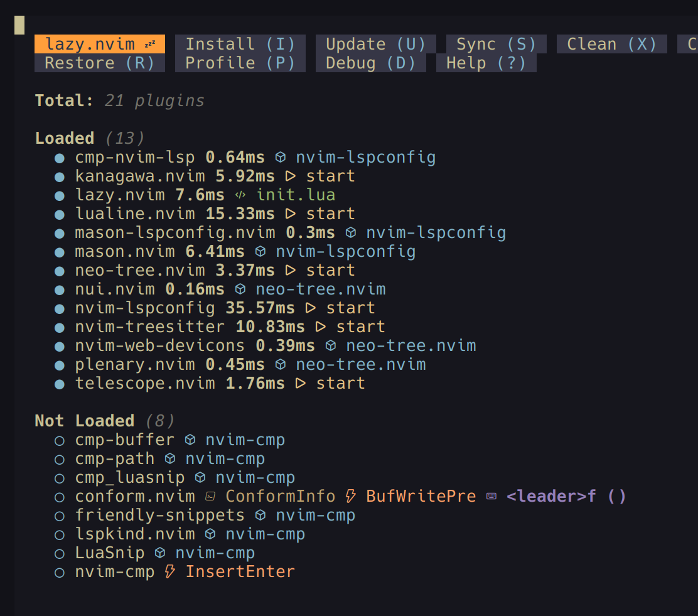Click the Sync (S) button
The height and width of the screenshot is (616, 698).
point(497,44)
